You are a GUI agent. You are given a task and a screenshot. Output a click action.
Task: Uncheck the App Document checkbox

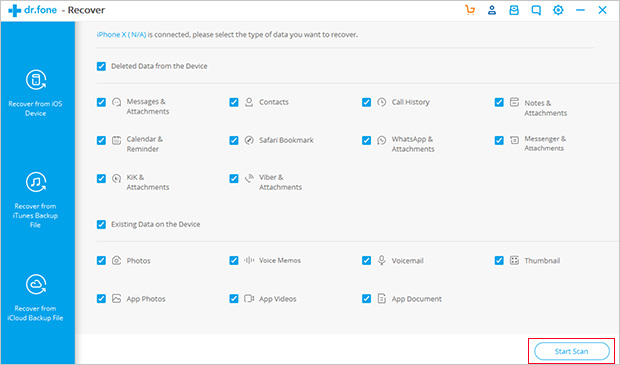click(367, 299)
